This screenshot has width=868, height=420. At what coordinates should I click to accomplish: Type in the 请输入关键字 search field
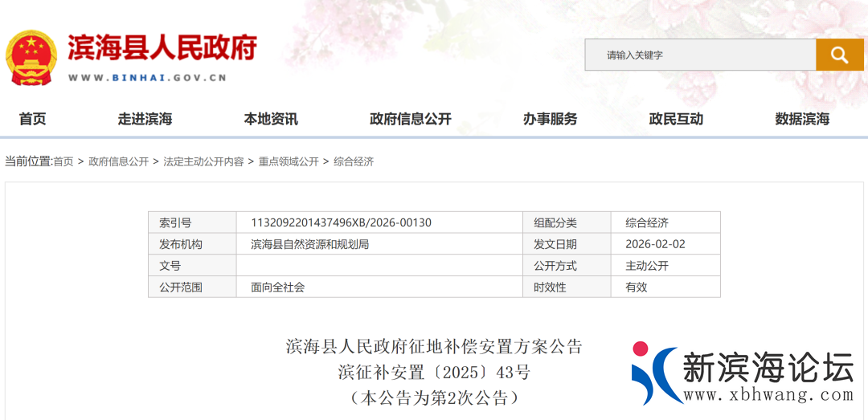coord(699,55)
